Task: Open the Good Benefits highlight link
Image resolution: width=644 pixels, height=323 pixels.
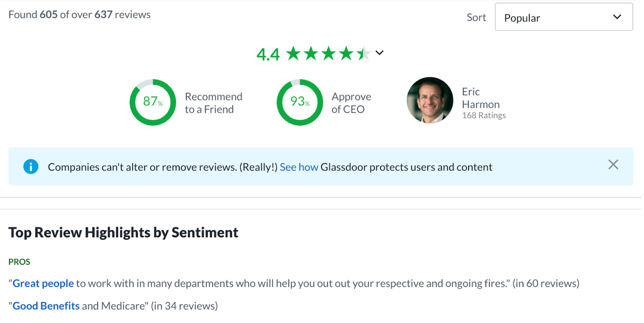Action: click(x=46, y=306)
